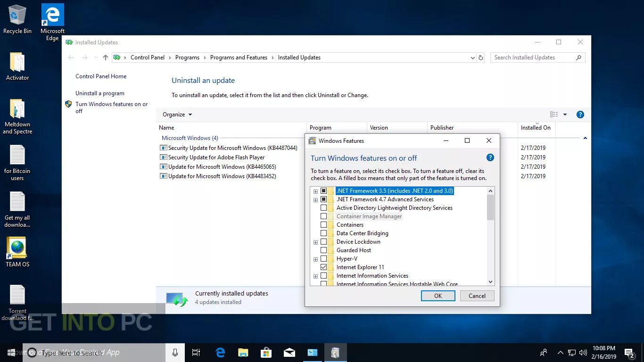The width and height of the screenshot is (644, 362).
Task: Toggle .NET Framework 3.5 checkbox
Action: 323,191
